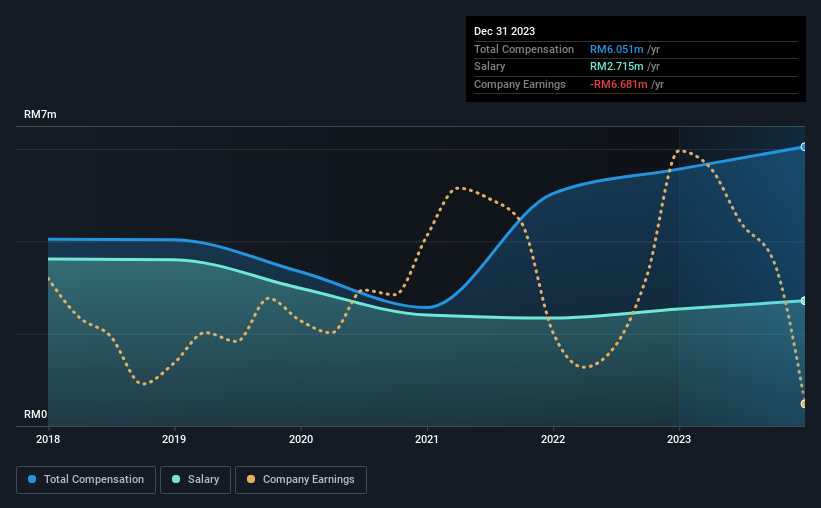821x508 pixels.
Task: Click the orange Company Earnings legend dot
Action: coord(251,479)
